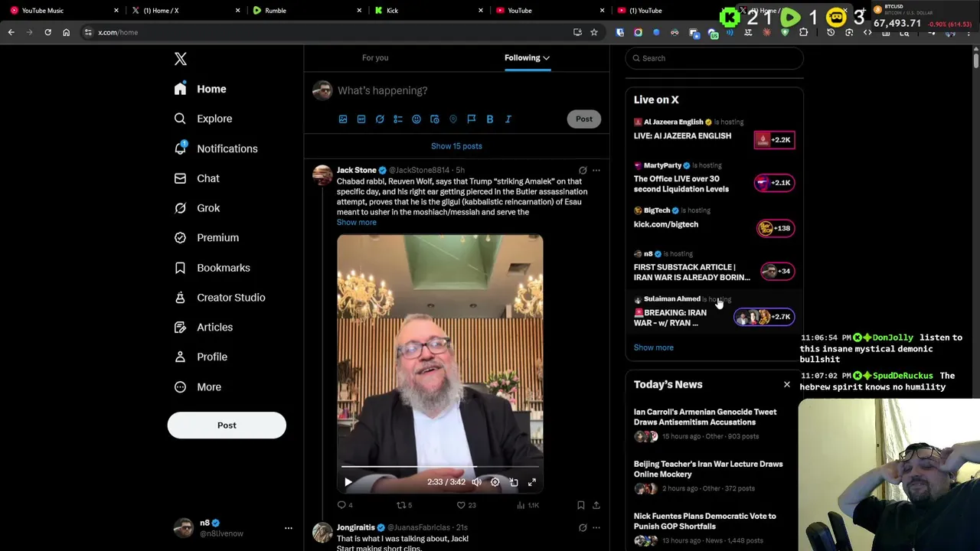Show 15 new posts
980x551 pixels.
click(456, 146)
